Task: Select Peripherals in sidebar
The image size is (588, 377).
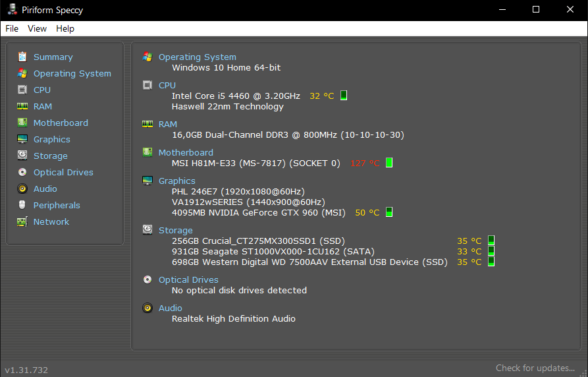Action: point(57,206)
